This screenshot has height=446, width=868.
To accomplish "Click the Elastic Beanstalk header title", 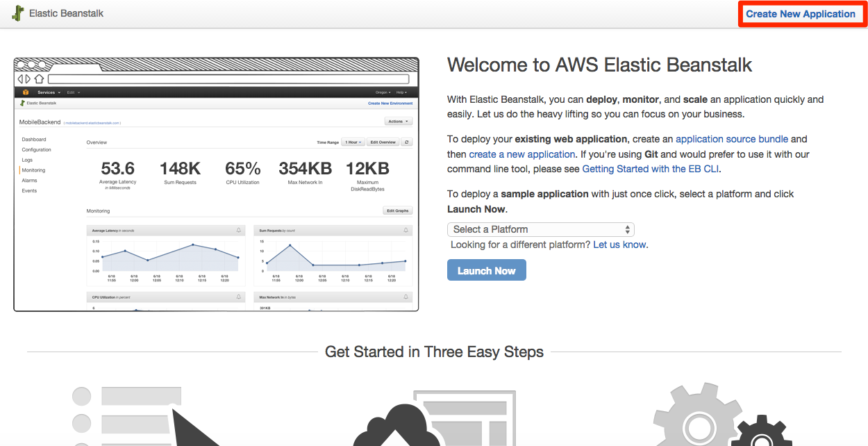I will point(67,13).
